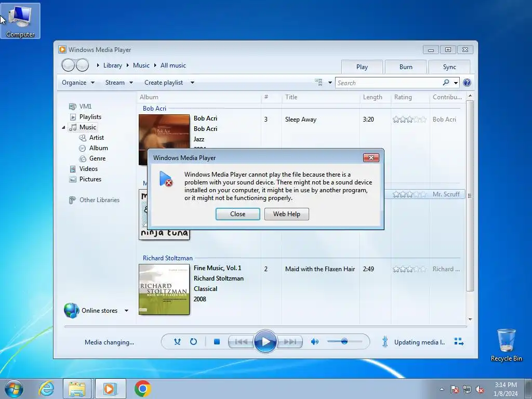Screen dimensions: 532x399
Task: Adjust the volume slider knob
Action: click(x=344, y=341)
